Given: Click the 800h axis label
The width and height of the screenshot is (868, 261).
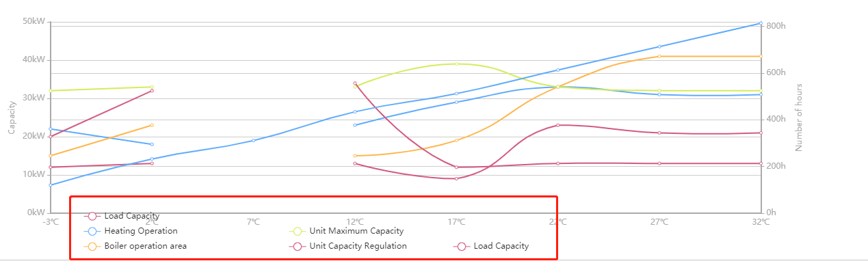Looking at the screenshot, I should pyautogui.click(x=776, y=26).
